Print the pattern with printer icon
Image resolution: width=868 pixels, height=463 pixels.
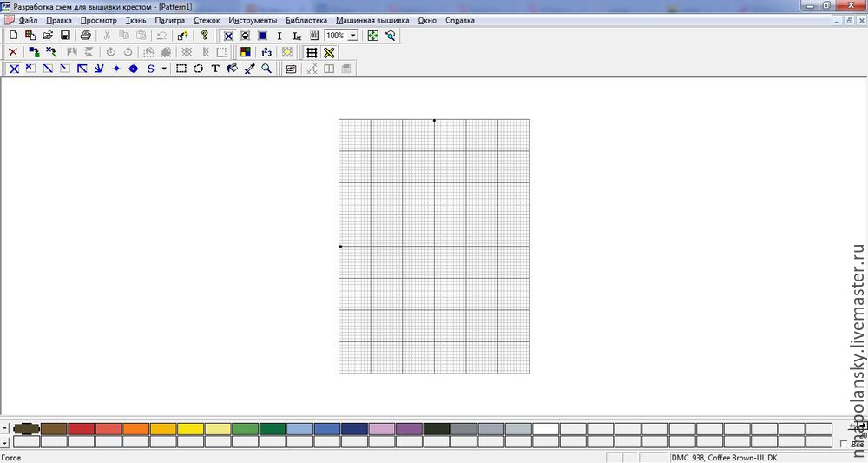pyautogui.click(x=85, y=36)
